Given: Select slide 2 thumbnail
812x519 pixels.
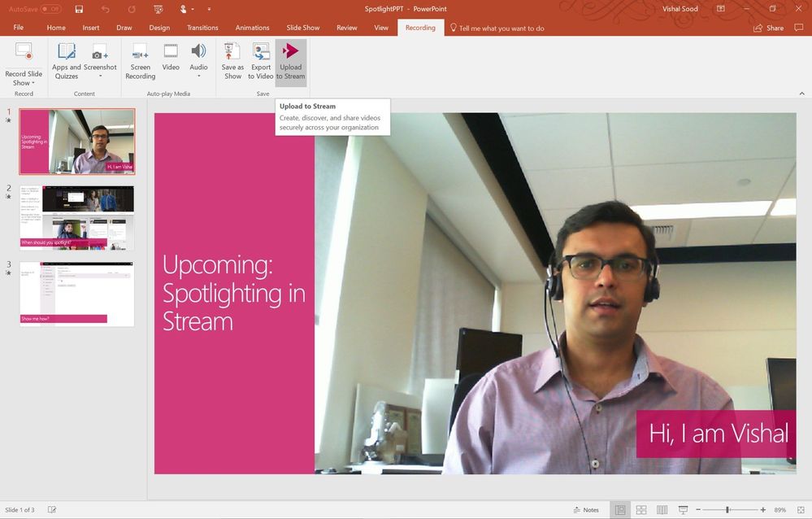Looking at the screenshot, I should coord(77,218).
